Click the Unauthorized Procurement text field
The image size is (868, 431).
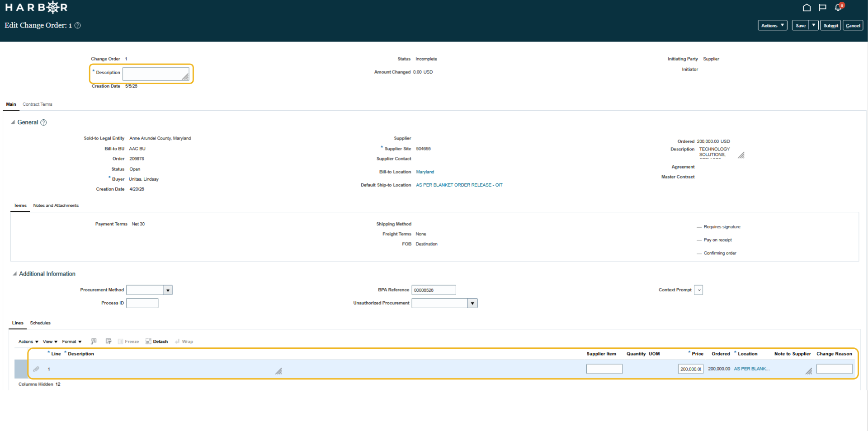440,303
